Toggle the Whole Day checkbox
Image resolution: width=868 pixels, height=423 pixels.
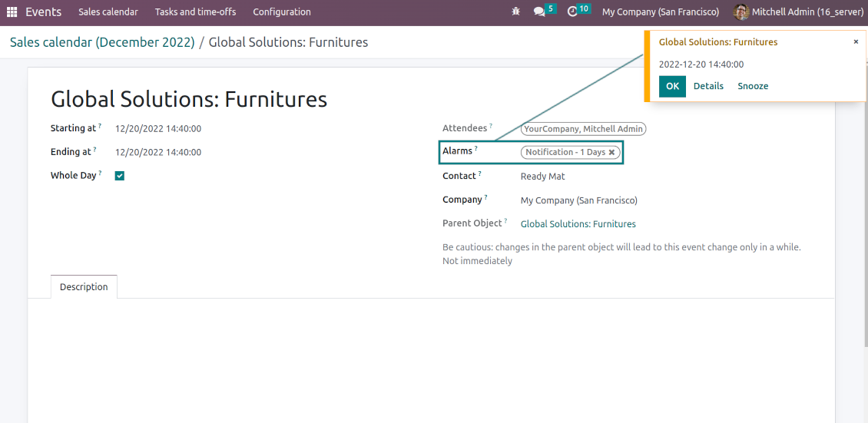[120, 176]
